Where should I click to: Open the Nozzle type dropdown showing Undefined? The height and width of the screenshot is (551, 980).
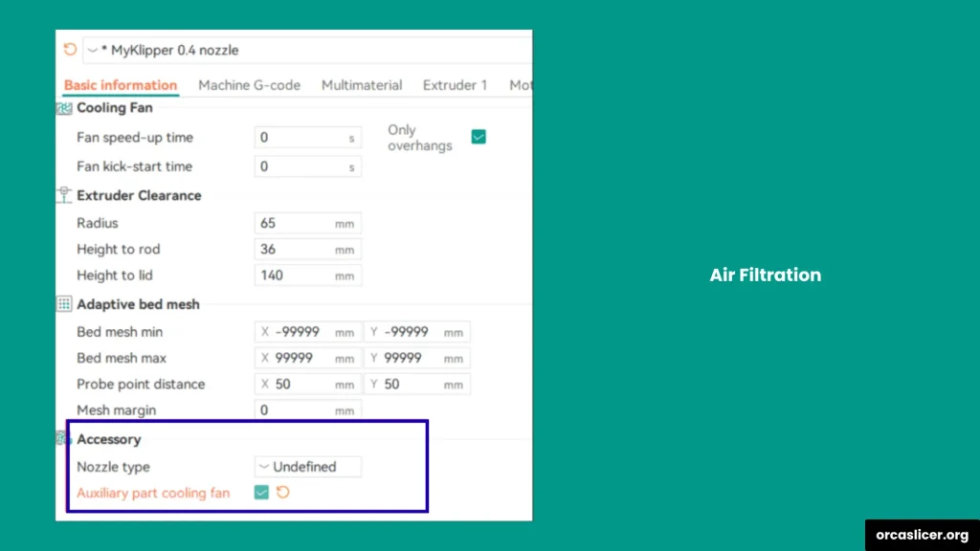(307, 467)
